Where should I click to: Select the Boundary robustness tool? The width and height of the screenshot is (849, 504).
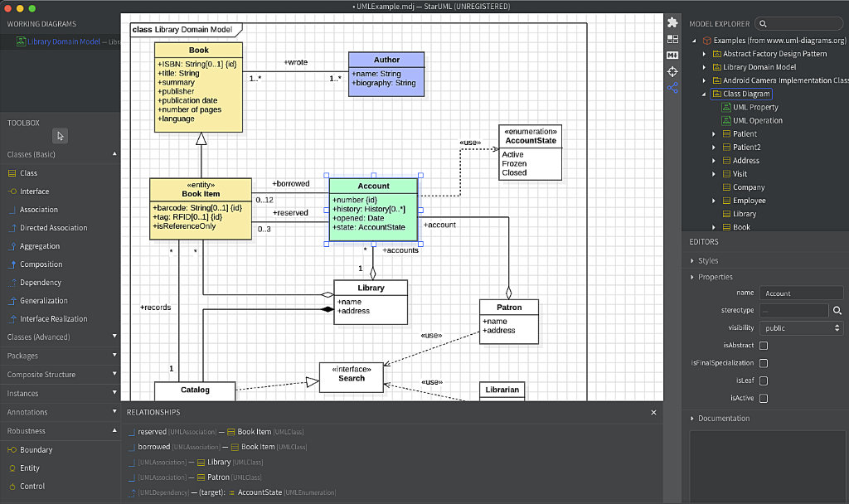pyautogui.click(x=32, y=448)
